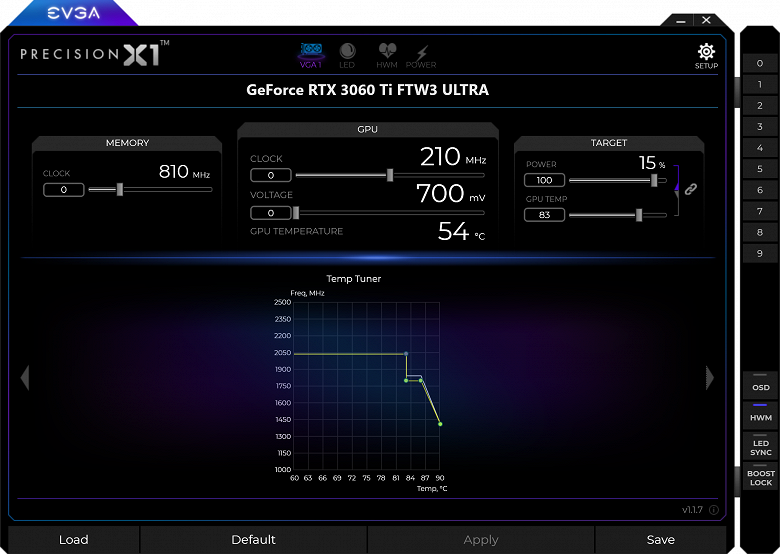Select profile slot 7

point(760,211)
